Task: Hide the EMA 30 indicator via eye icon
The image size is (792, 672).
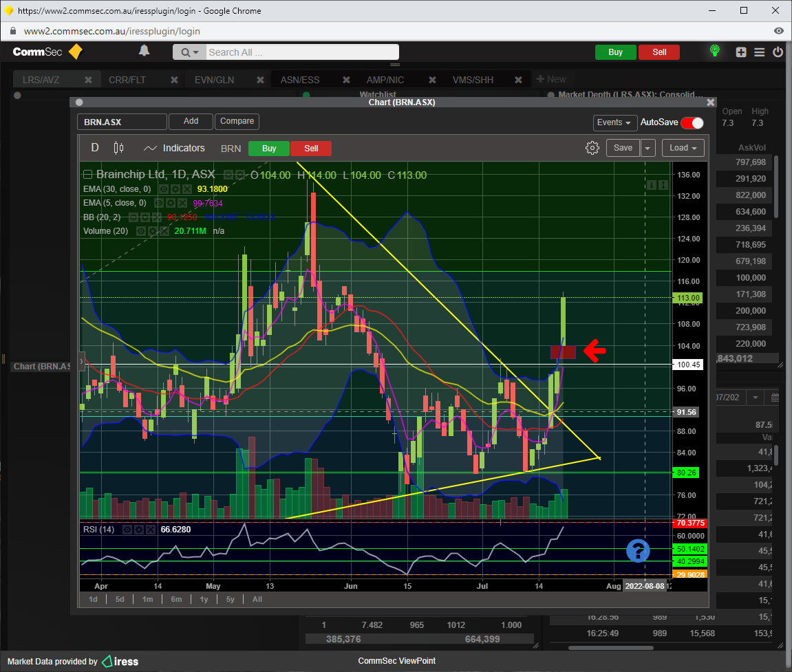Action: click(164, 189)
